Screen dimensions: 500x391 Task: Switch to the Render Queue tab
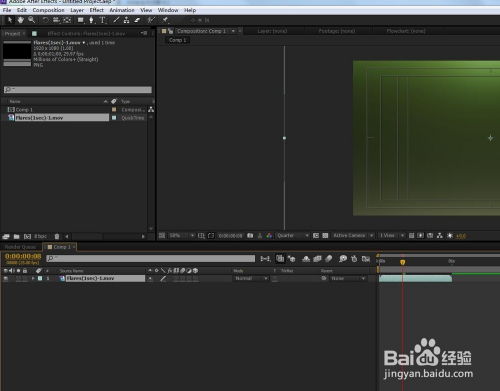(21, 247)
